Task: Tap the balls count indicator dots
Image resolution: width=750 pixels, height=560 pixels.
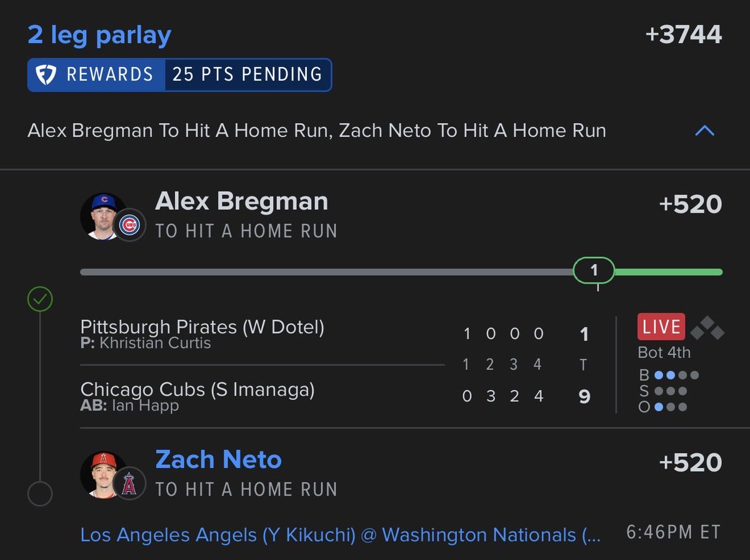Action: [677, 376]
